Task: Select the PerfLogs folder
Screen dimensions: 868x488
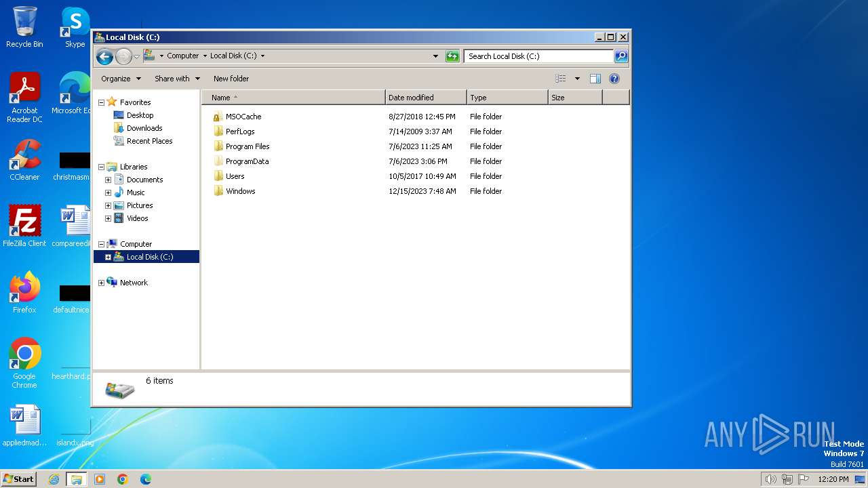Action: (x=240, y=131)
